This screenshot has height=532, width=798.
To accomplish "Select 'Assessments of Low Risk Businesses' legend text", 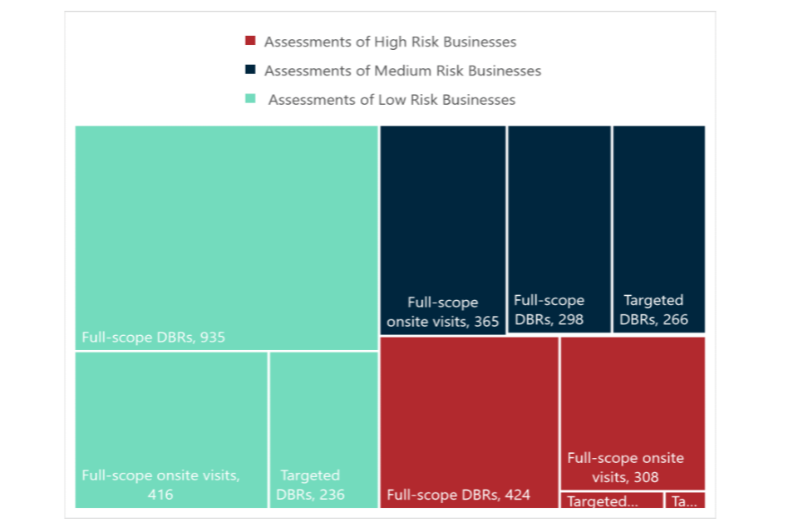I will click(x=392, y=100).
